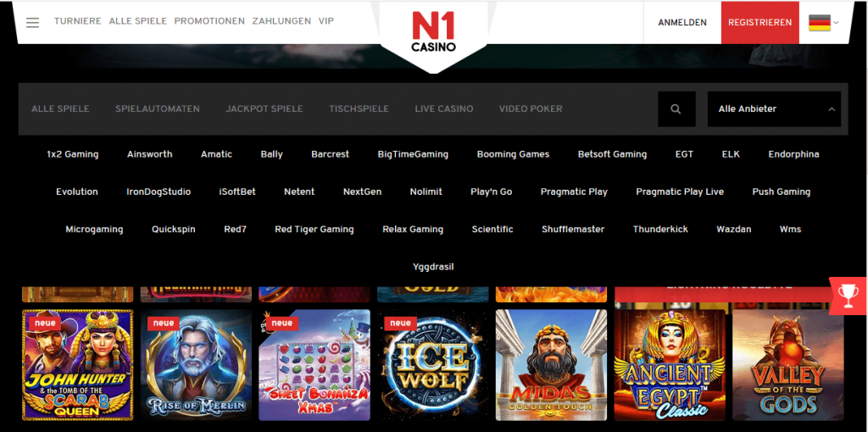
Task: Select provider Amatic
Action: (216, 154)
